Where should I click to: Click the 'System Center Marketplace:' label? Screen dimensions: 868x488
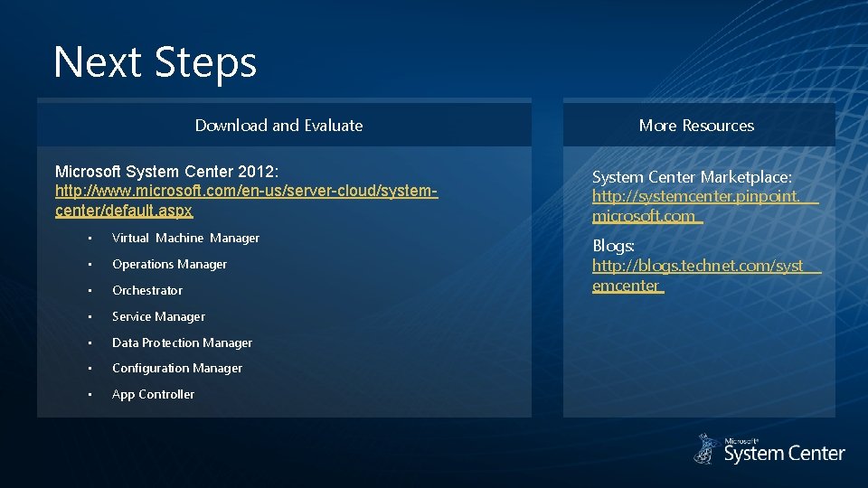click(x=692, y=177)
